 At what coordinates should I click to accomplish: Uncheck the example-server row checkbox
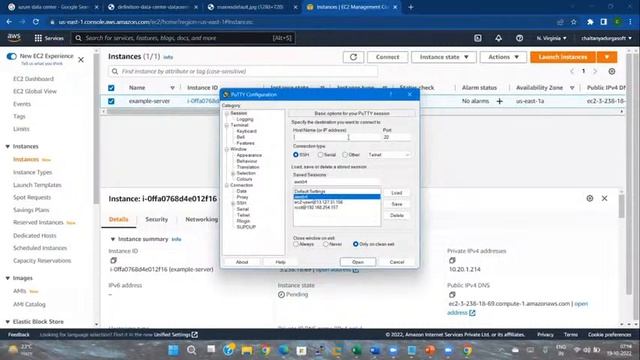(111, 101)
